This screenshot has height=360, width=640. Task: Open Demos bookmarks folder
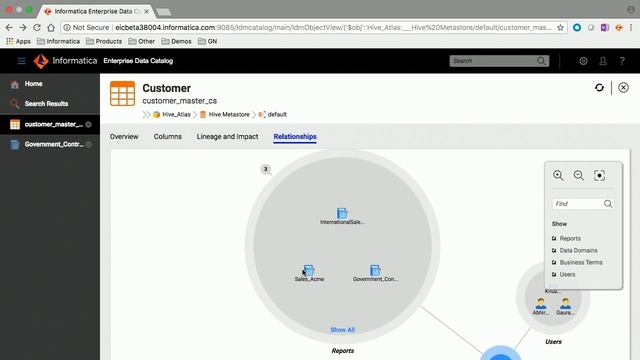click(176, 41)
